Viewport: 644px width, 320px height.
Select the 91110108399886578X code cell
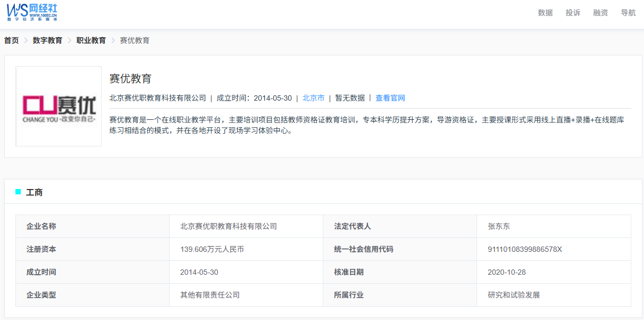(554, 249)
